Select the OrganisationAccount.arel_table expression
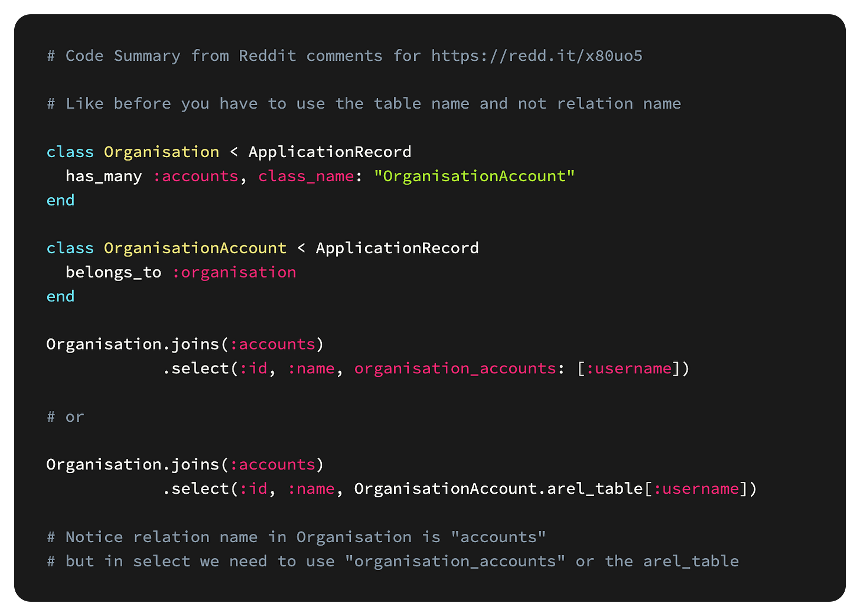This screenshot has width=860, height=616. click(499, 488)
